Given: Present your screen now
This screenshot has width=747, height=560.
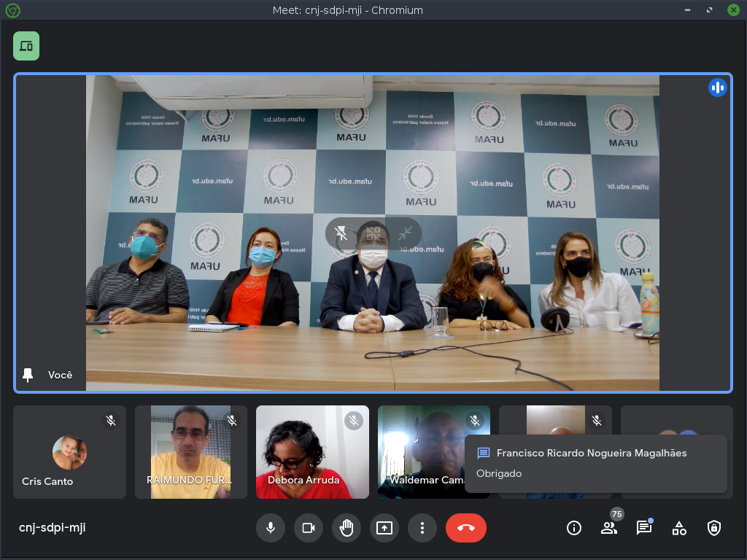Looking at the screenshot, I should [384, 528].
